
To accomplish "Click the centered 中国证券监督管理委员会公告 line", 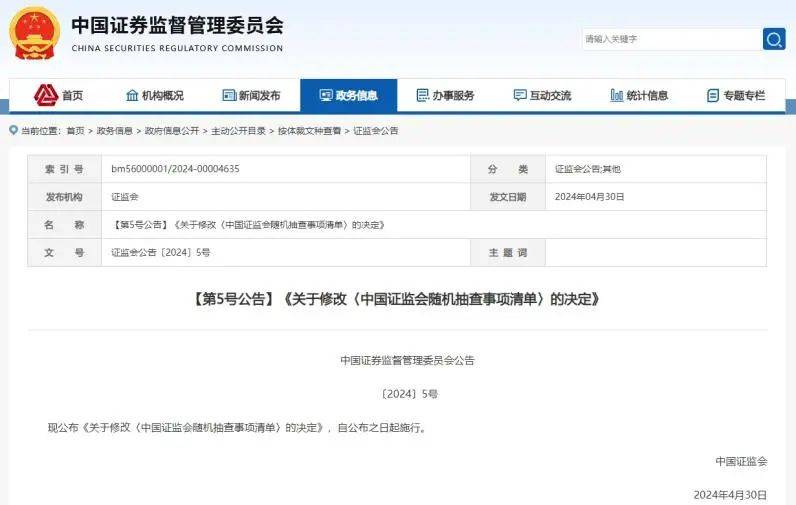I will tap(407, 360).
